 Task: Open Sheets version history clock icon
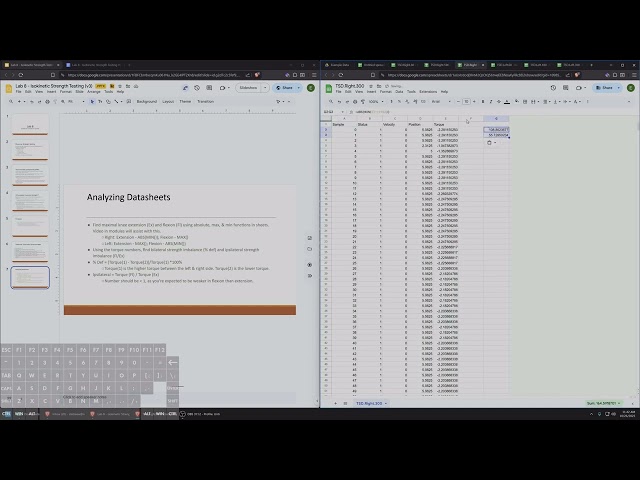pos(553,88)
